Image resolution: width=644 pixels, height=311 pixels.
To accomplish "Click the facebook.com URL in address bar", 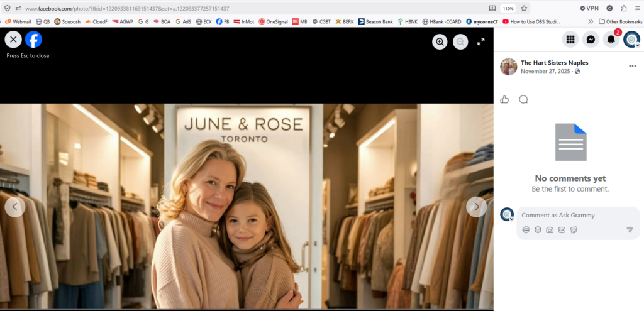I will coord(127,8).
